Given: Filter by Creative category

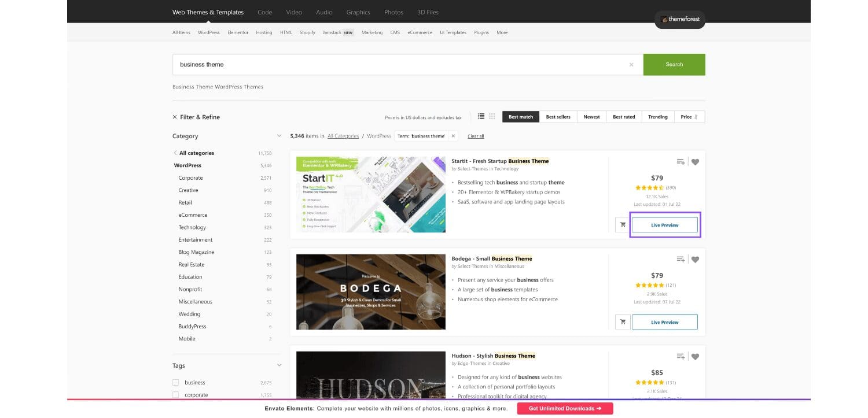Looking at the screenshot, I should point(188,190).
